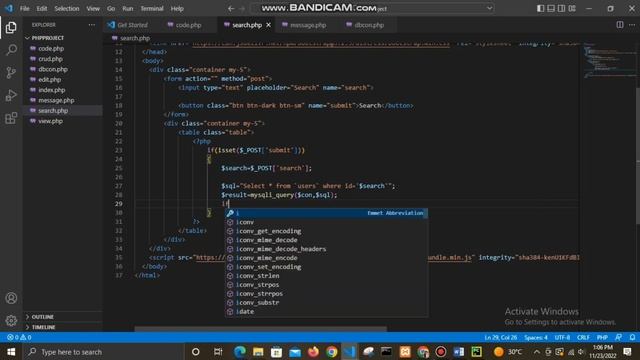The image size is (640, 360).
Task: Click the Windows taskbar search box
Action: pos(103,351)
